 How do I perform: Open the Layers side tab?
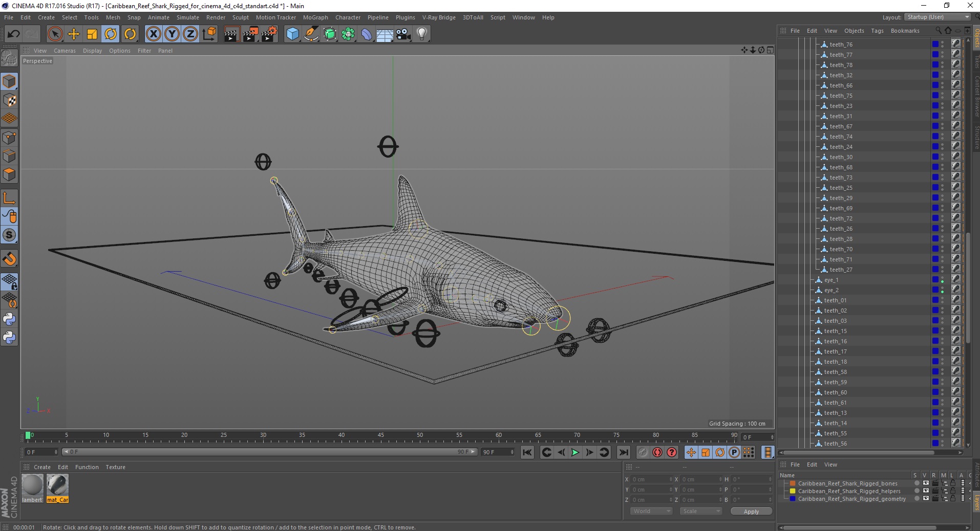[976, 502]
